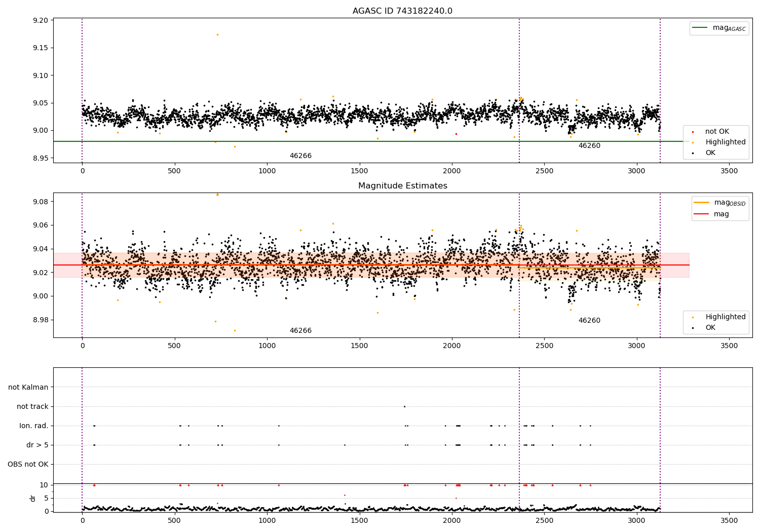Click the "8.98" y-tick label

[x=41, y=320]
